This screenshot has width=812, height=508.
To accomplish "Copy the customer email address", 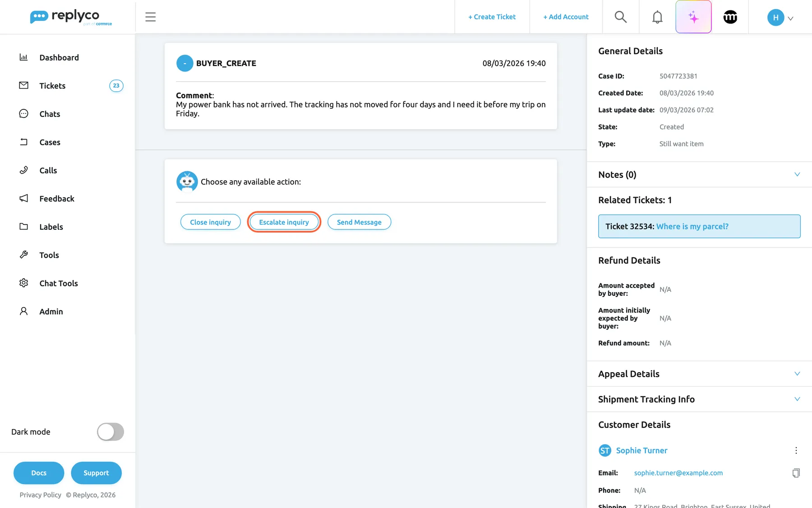I will [796, 473].
